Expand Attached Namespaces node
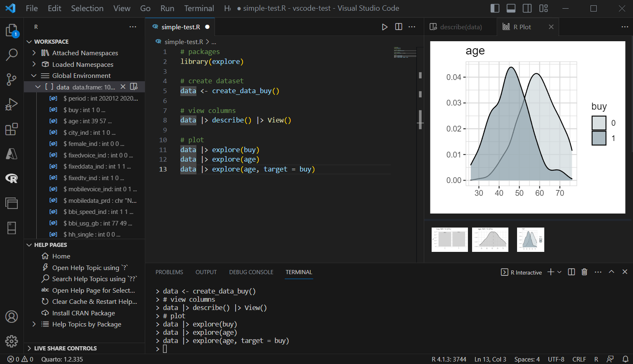Image resolution: width=633 pixels, height=364 pixels. (x=34, y=53)
